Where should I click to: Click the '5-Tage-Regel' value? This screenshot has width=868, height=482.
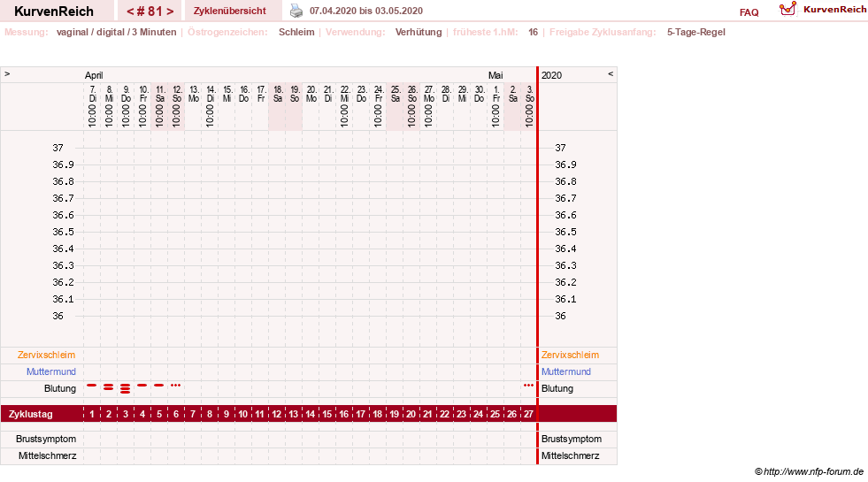695,32
